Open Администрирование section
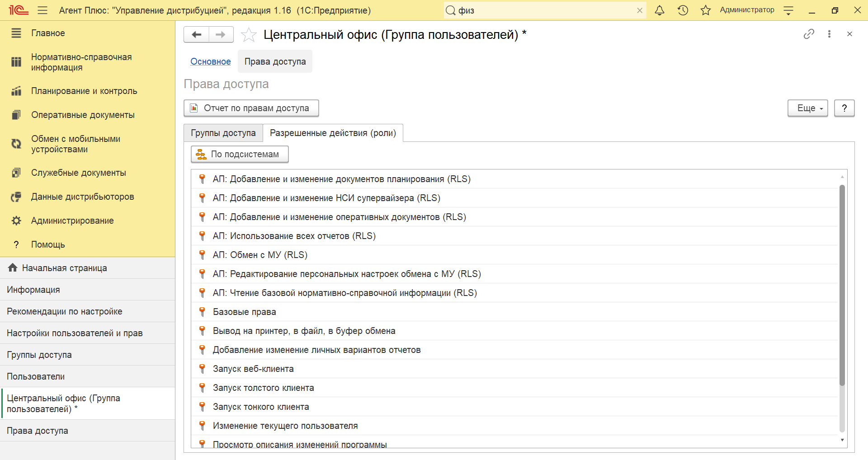The image size is (868, 460). pos(87,221)
